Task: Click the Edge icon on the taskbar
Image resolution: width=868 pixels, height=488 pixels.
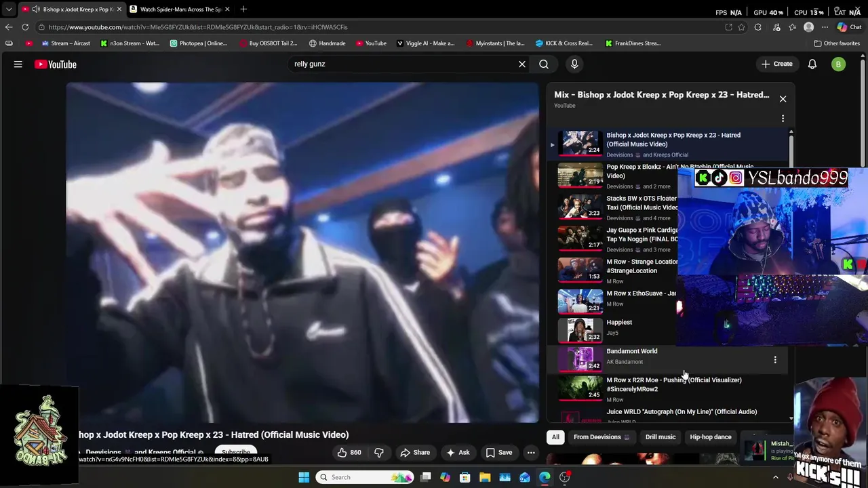Action: (x=545, y=477)
